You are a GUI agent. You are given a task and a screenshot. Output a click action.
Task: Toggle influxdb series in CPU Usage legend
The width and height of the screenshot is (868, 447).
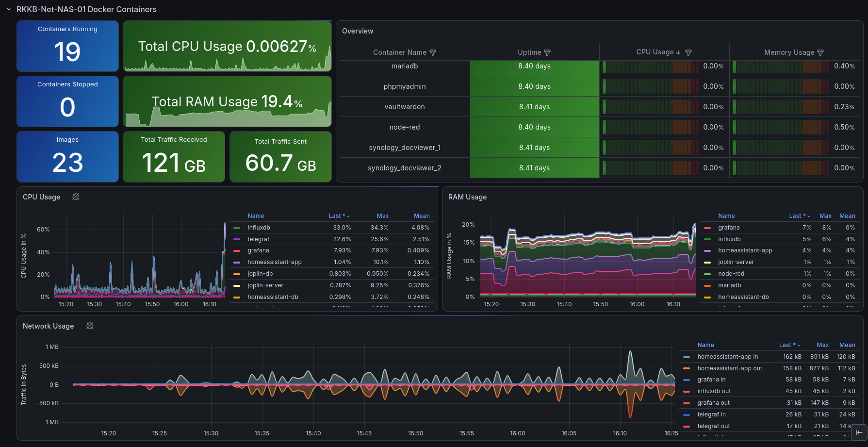[x=259, y=228]
